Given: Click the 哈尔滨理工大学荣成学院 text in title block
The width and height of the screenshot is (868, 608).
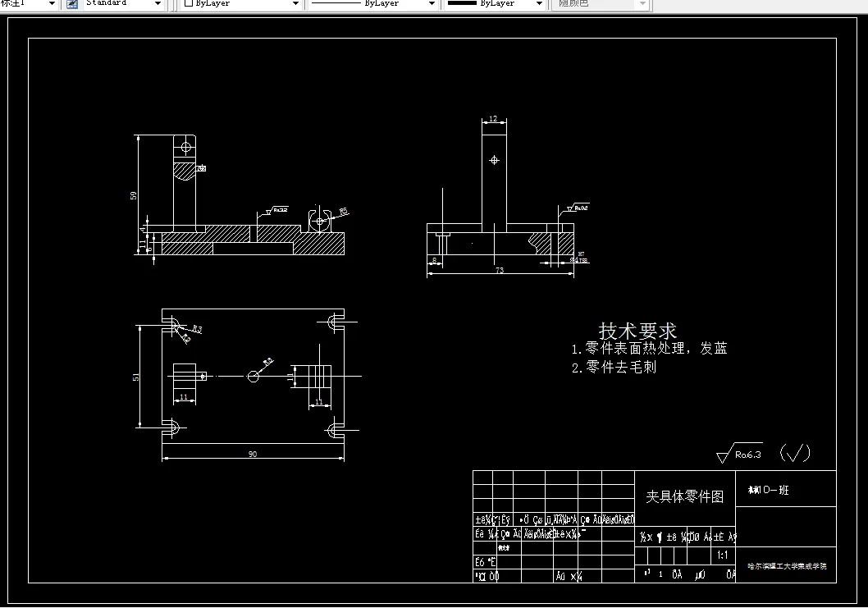Looking at the screenshot, I should coord(786,565).
